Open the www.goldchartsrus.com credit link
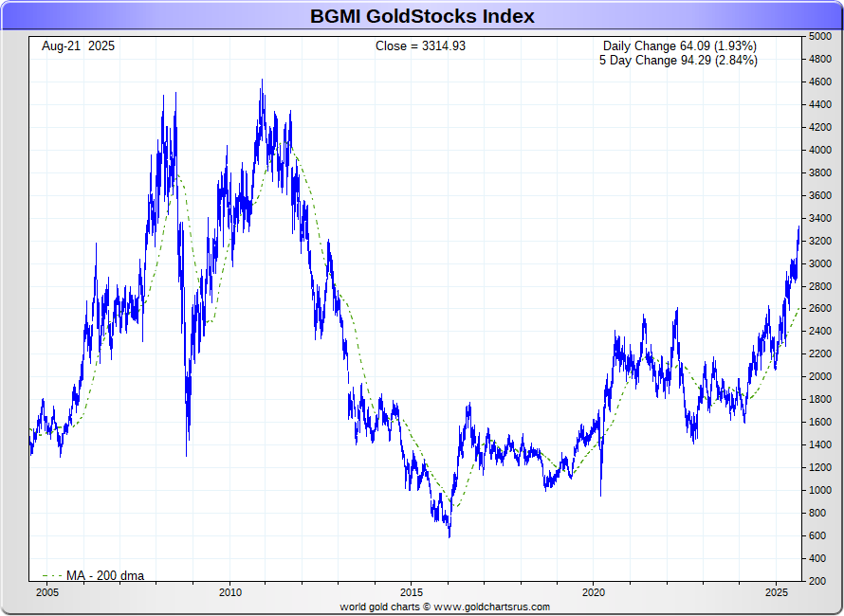Viewport: 844px width, 616px height. coord(491,607)
